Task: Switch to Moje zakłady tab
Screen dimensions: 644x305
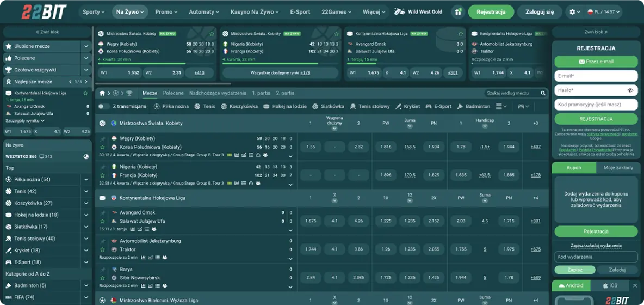Action: point(618,168)
